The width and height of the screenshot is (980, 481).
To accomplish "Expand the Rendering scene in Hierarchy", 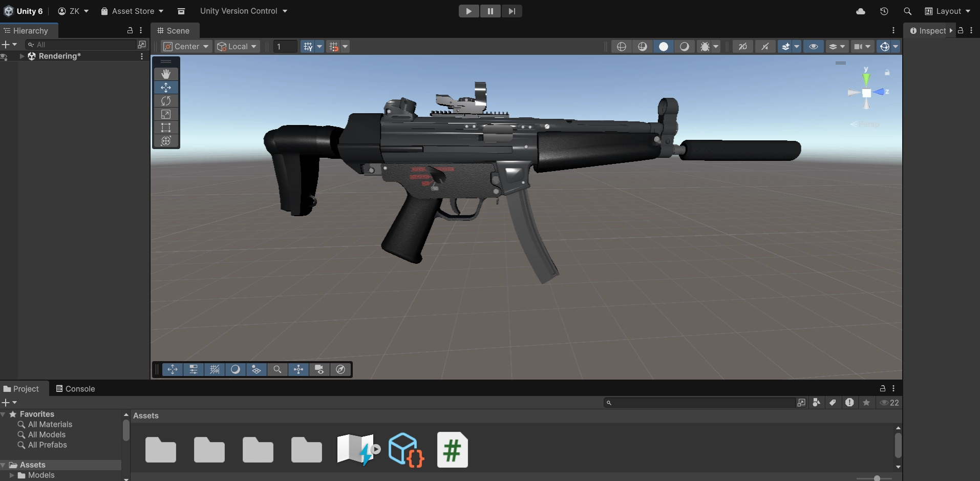I will (22, 56).
